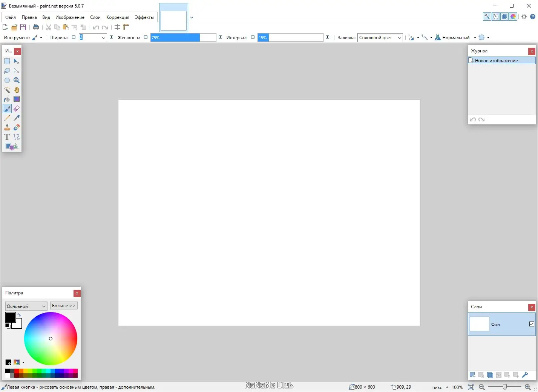Toggle the Colors window button in the top right
The image size is (538, 392).
tap(513, 17)
